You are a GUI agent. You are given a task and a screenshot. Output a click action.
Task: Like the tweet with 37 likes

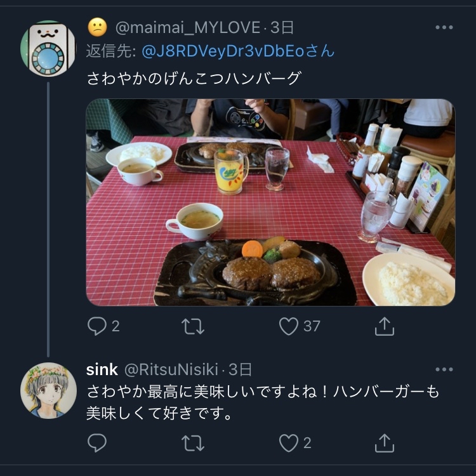click(x=289, y=326)
